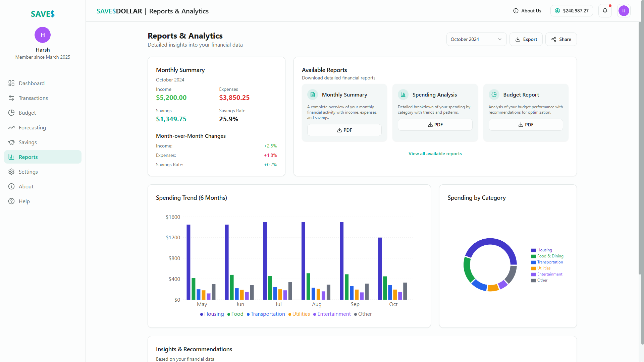
Task: Open the Transactions page from sidebar
Action: 33,98
